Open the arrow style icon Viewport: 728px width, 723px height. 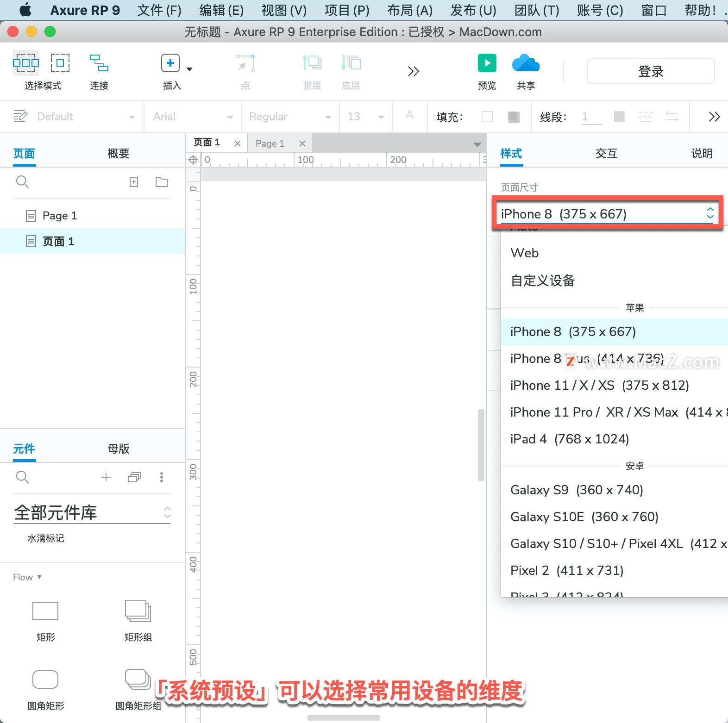(672, 117)
